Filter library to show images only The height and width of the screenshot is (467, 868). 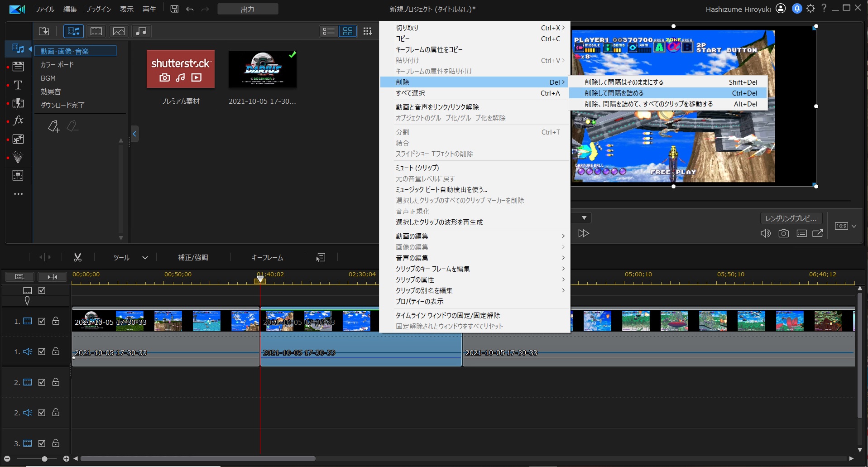[x=119, y=31]
